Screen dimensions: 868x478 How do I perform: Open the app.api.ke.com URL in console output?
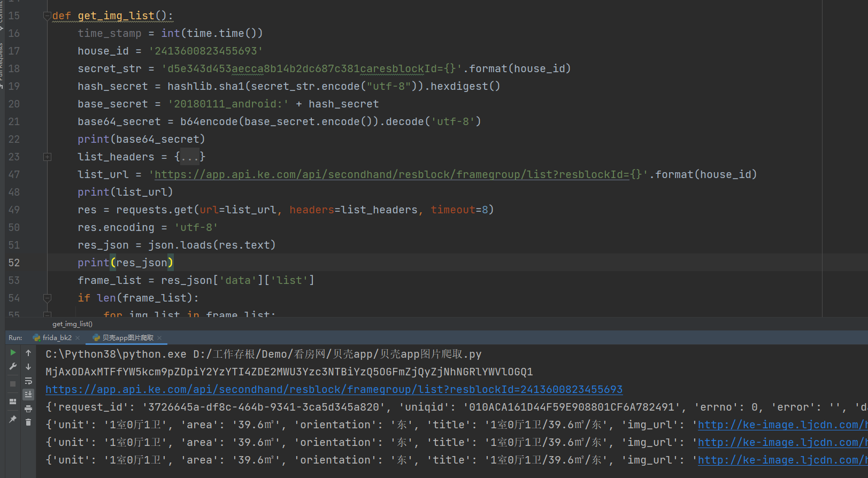[334, 389]
